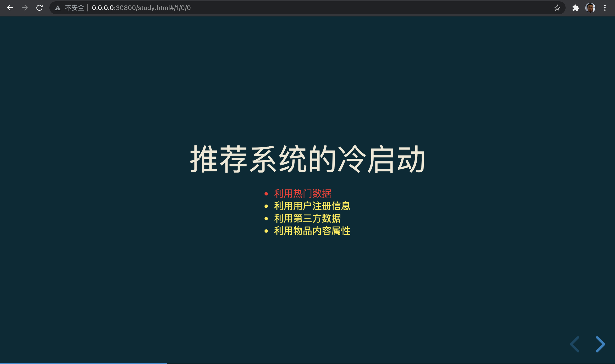Bookmark page with the star icon
615x364 pixels.
[557, 8]
